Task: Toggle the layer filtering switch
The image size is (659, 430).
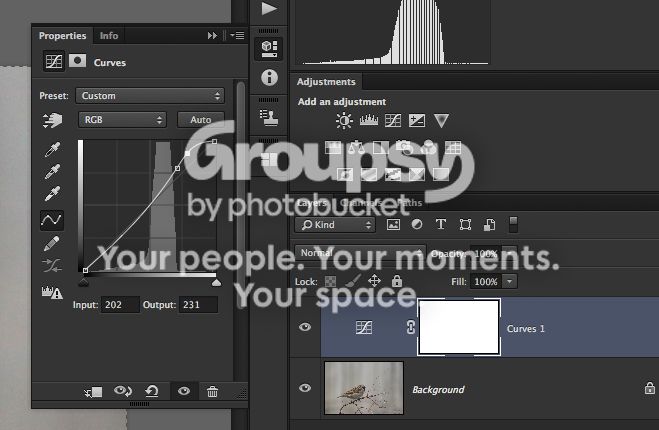Action: pos(513,224)
